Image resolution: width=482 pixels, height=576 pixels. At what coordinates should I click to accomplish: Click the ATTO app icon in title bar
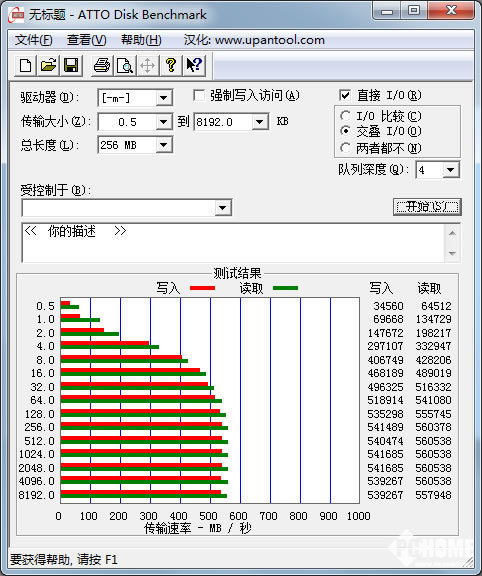[16, 15]
